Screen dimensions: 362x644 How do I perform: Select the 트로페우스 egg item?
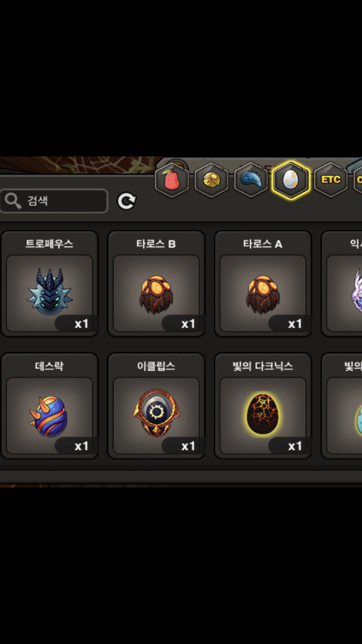tap(49, 284)
